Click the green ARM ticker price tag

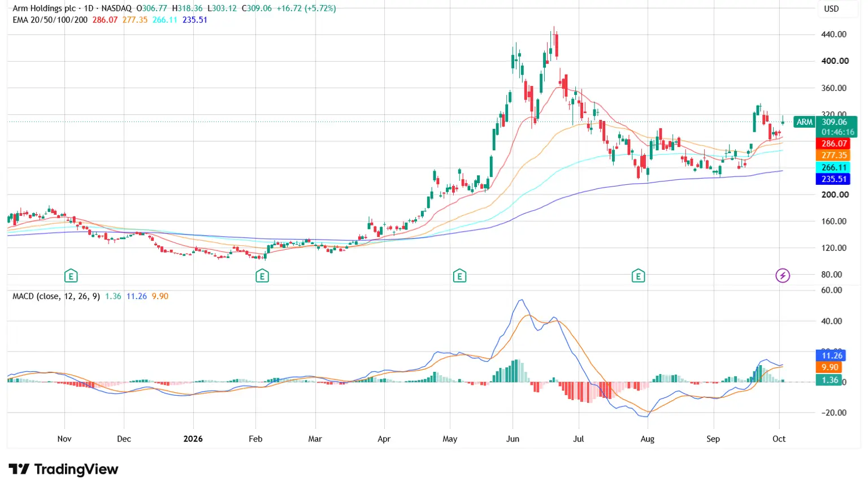click(804, 122)
